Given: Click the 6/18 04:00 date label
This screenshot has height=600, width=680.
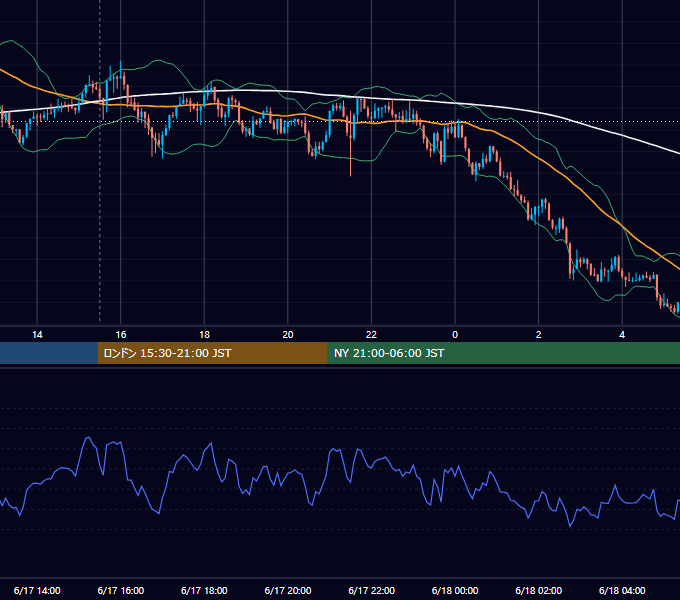Looking at the screenshot, I should point(622,590).
